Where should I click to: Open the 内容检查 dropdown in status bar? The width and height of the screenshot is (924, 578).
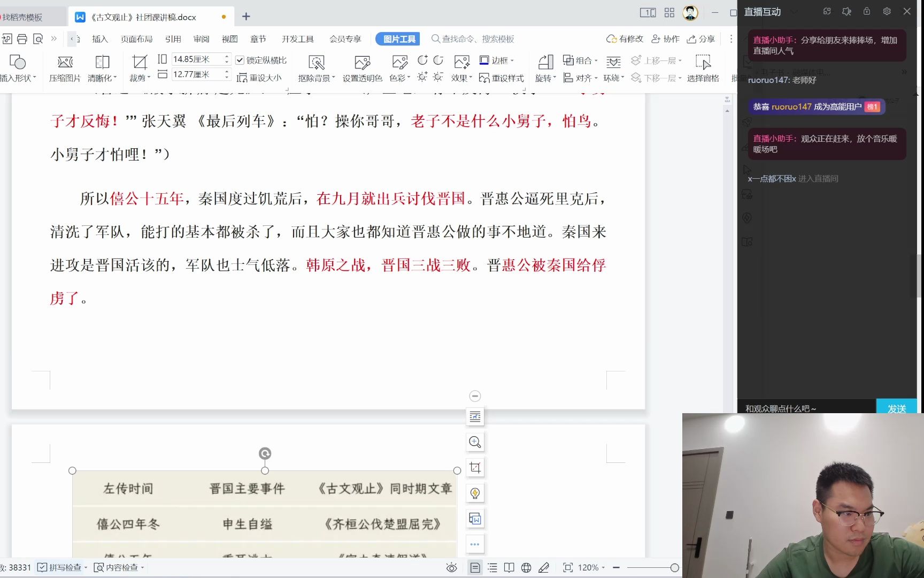tap(119, 567)
